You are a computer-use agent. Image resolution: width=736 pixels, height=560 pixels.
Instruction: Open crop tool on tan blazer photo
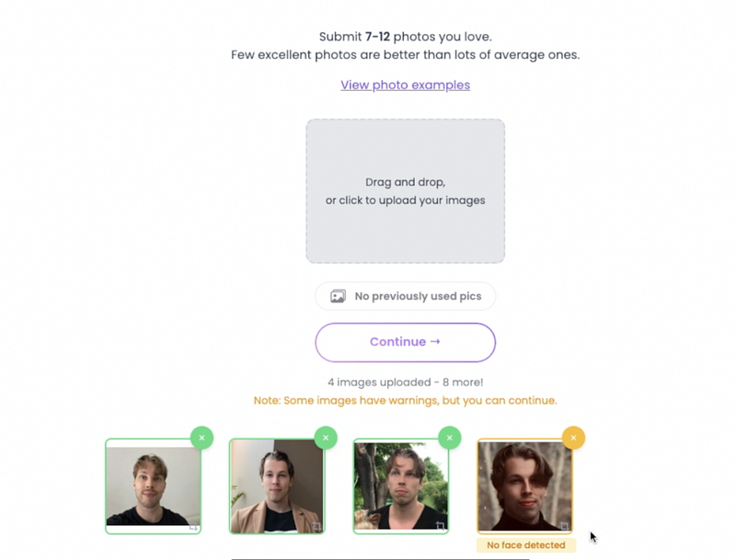pyautogui.click(x=316, y=526)
